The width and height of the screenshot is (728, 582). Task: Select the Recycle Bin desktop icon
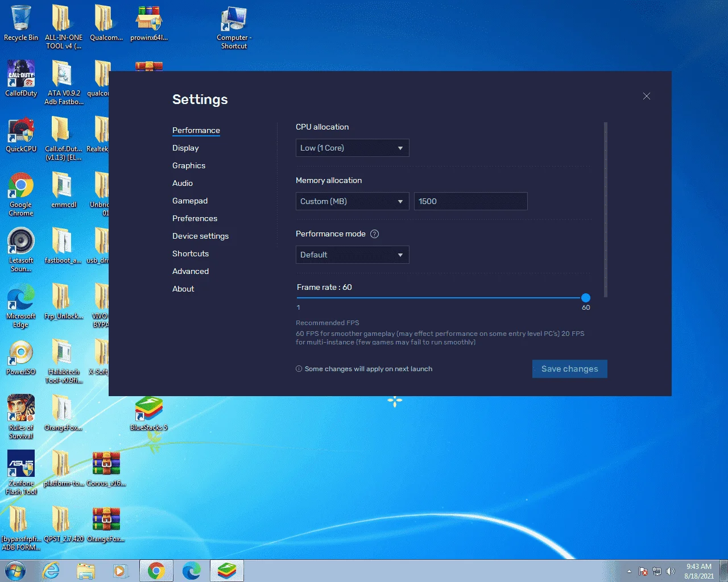pyautogui.click(x=21, y=23)
